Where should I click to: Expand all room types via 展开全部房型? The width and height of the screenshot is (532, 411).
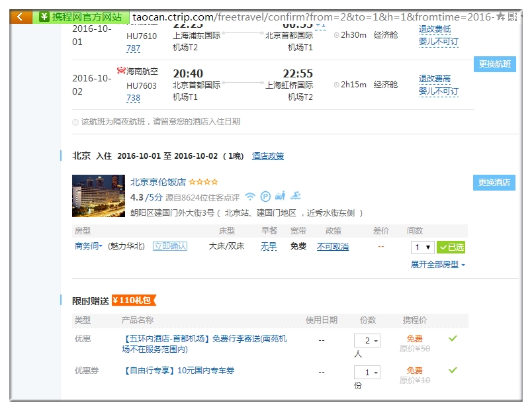[437, 264]
